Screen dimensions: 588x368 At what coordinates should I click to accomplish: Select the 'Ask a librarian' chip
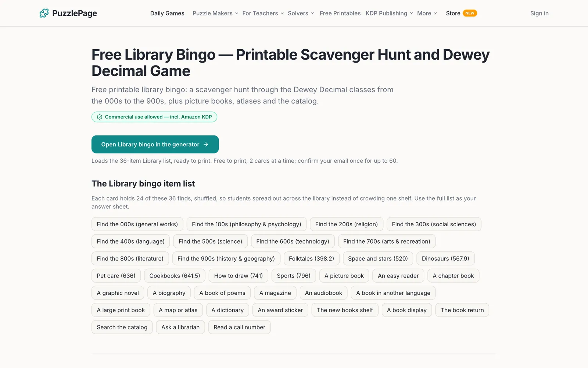click(180, 327)
